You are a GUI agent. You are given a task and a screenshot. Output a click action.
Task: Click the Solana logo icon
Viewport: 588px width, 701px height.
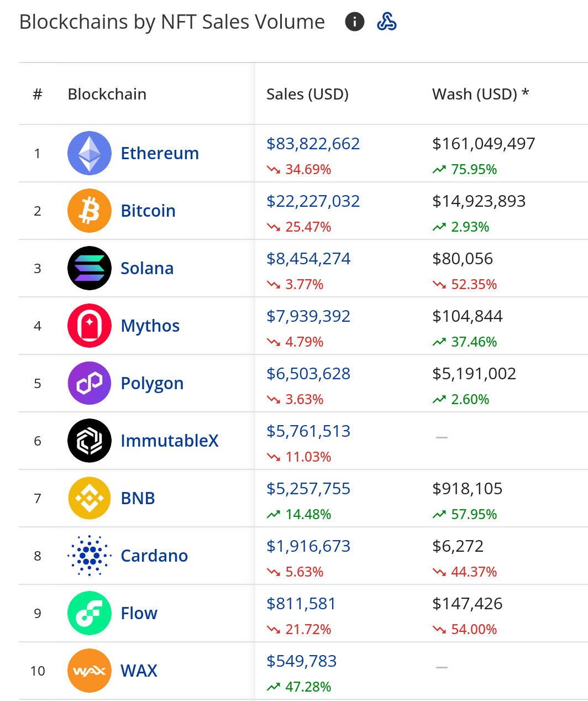point(90,268)
